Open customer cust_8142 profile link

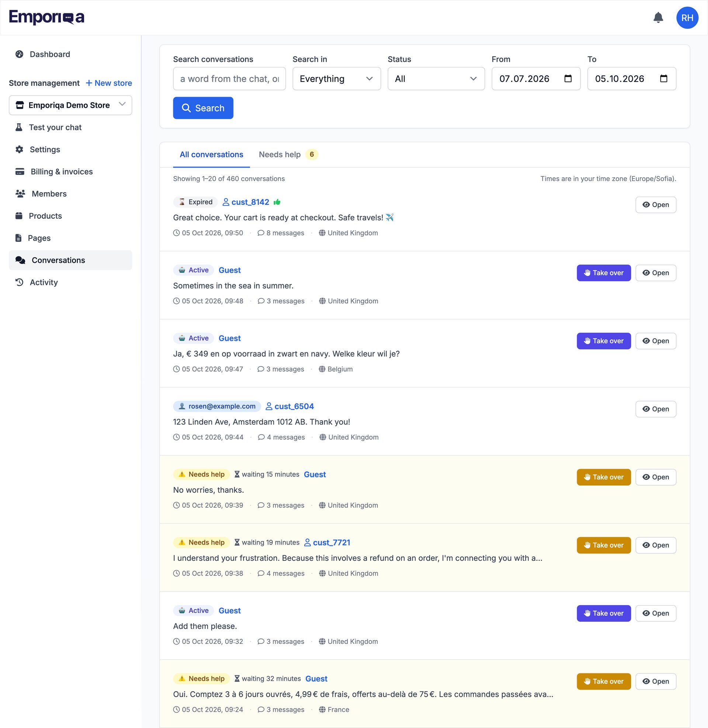pyautogui.click(x=246, y=202)
